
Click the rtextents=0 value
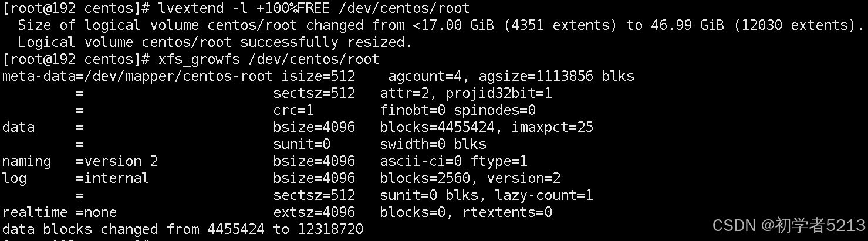click(507, 212)
